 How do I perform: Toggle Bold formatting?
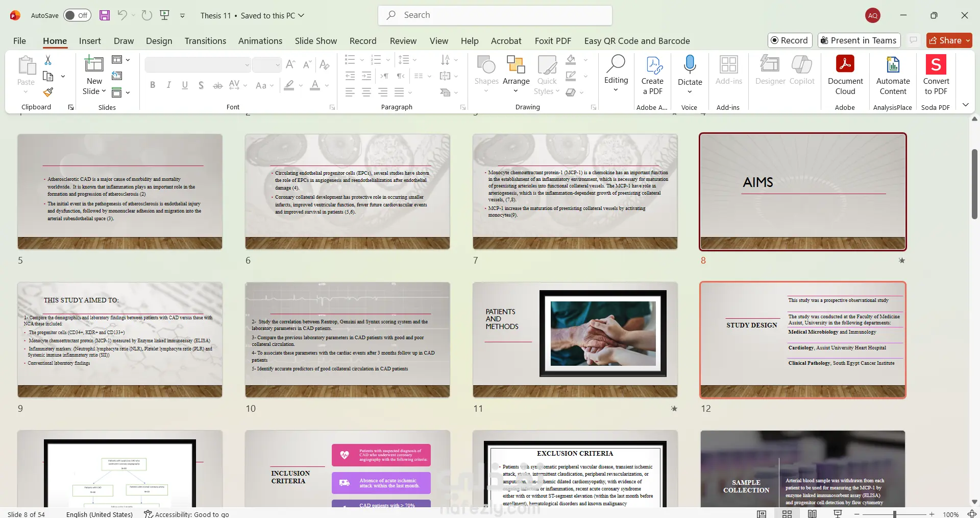click(153, 85)
